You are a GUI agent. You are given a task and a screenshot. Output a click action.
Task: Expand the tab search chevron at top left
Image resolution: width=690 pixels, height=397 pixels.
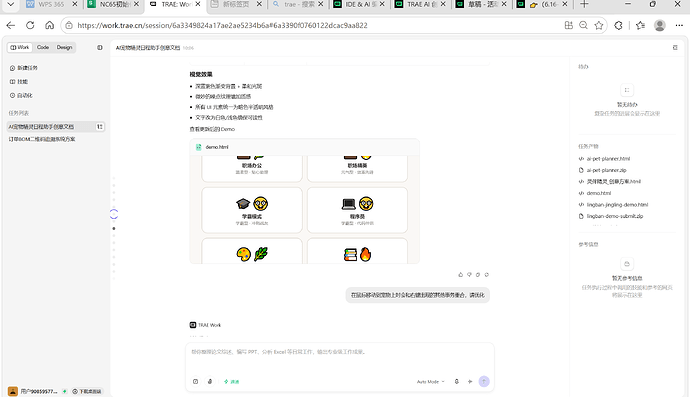pos(11,4)
